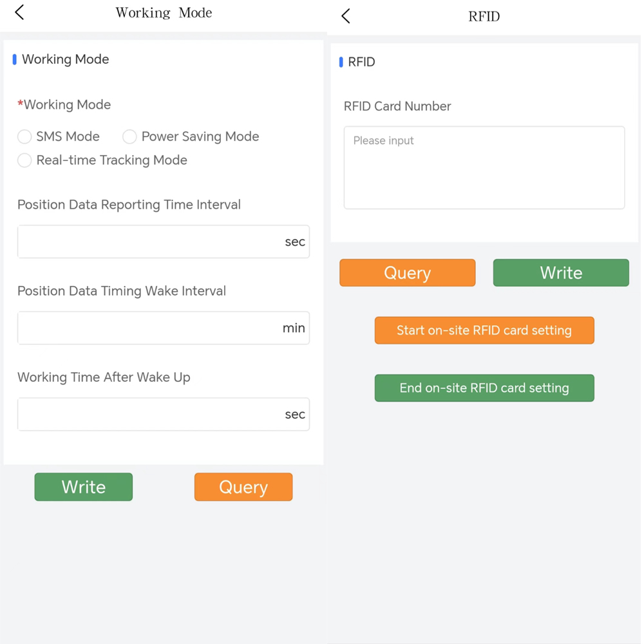Tap the back arrow on RFID screen
Image resolution: width=644 pixels, height=644 pixels.
pos(345,15)
